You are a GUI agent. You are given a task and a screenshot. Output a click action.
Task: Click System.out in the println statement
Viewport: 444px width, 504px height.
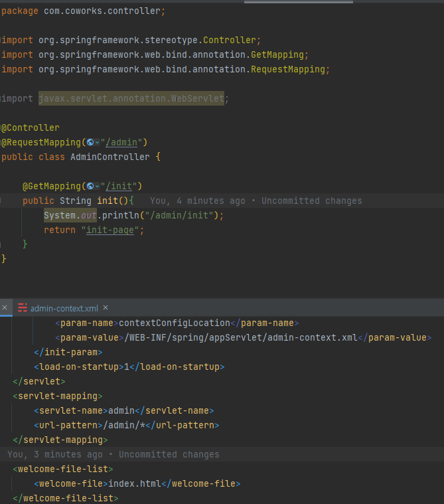(x=70, y=215)
